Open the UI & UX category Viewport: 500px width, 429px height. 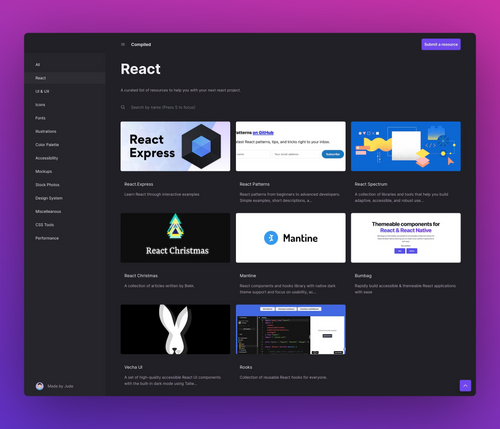65,91
